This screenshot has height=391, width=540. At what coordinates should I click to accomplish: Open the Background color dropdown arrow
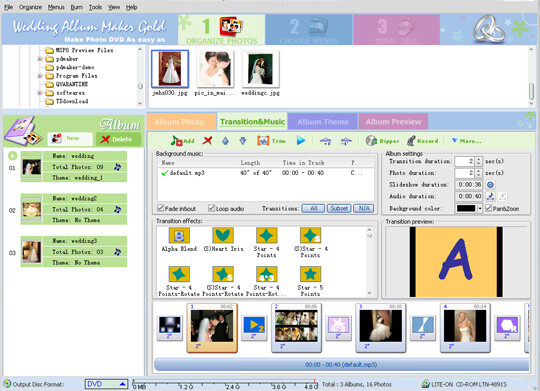[479, 208]
